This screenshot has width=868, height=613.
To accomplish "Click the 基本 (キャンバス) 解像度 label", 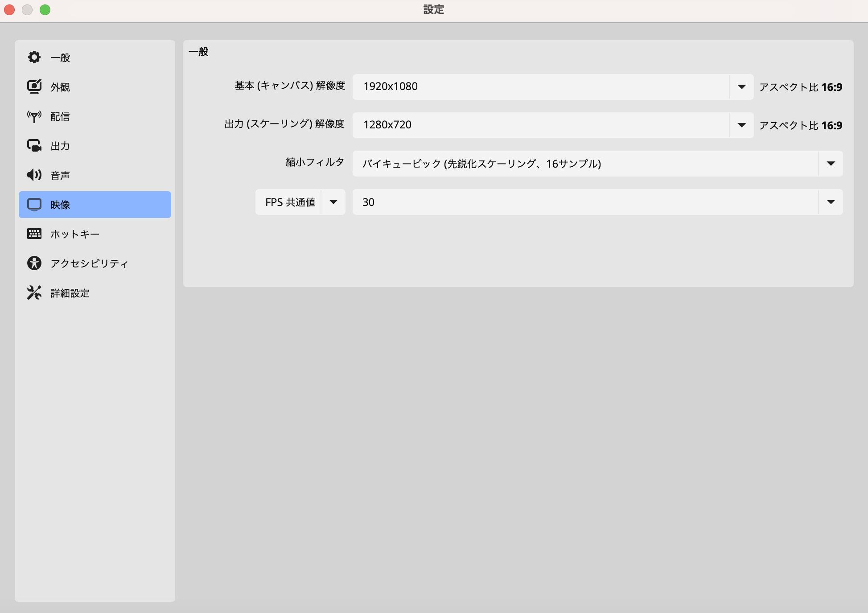I will (x=290, y=86).
